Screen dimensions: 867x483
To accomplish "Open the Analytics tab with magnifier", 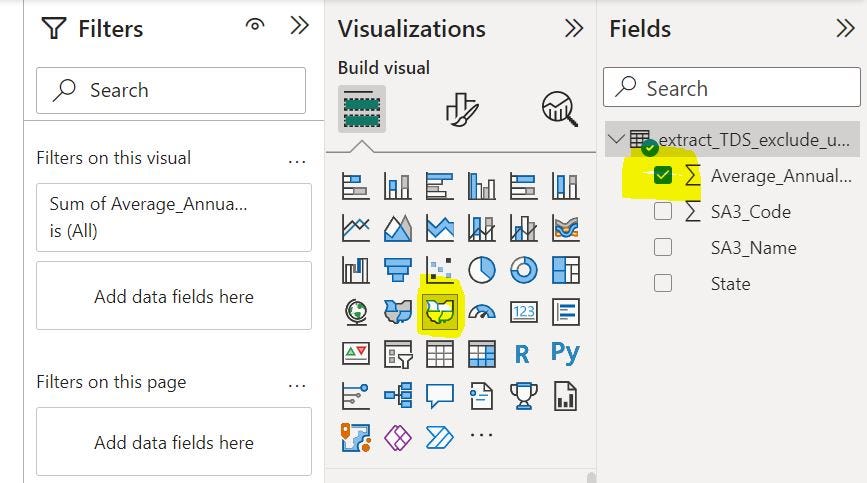I will (x=559, y=108).
